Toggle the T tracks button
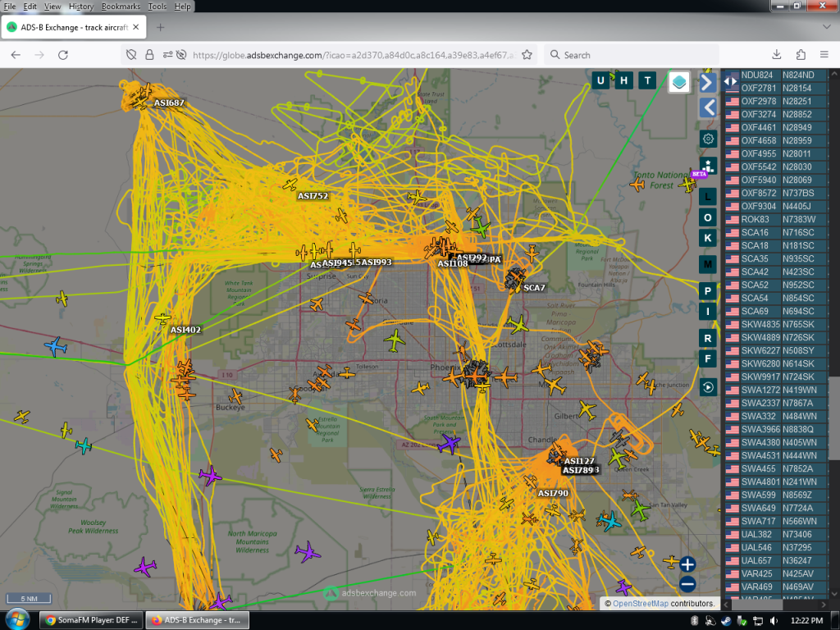840x630 pixels. click(647, 81)
